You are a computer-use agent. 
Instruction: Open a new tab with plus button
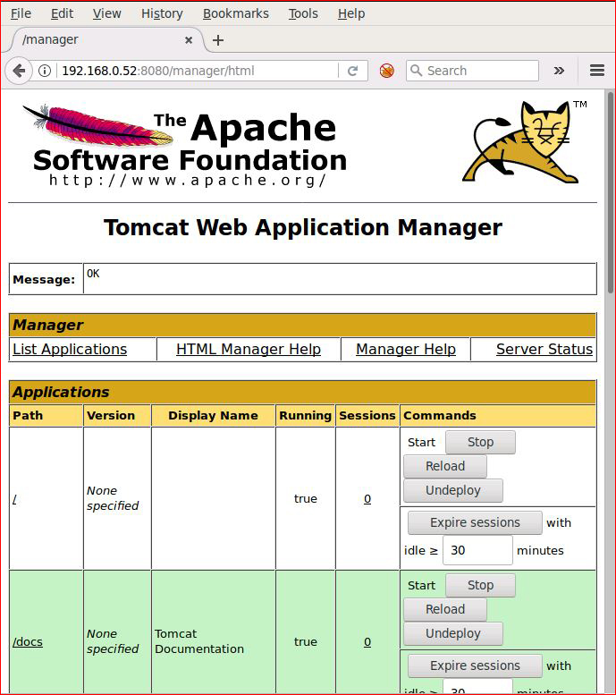(217, 40)
